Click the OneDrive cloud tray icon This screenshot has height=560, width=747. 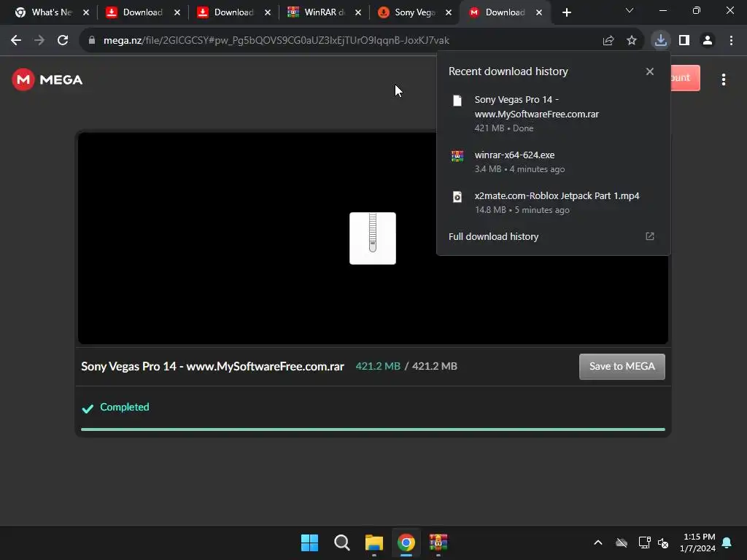pyautogui.click(x=622, y=542)
